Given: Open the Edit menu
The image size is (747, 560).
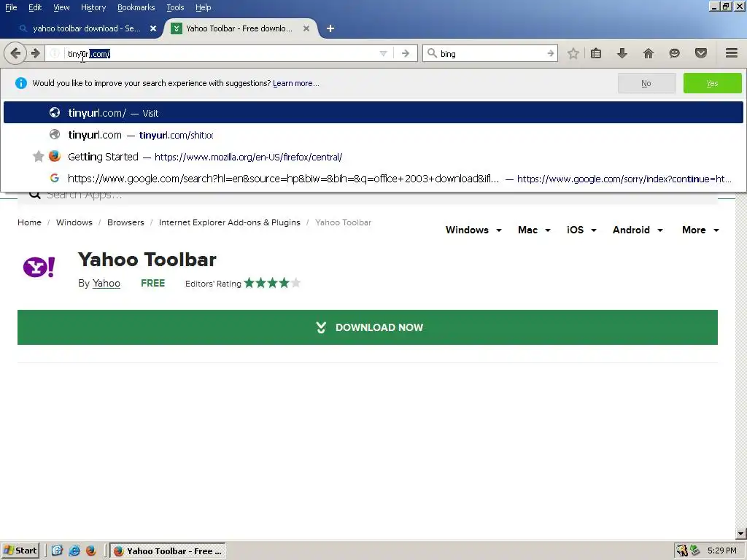Looking at the screenshot, I should tap(35, 7).
